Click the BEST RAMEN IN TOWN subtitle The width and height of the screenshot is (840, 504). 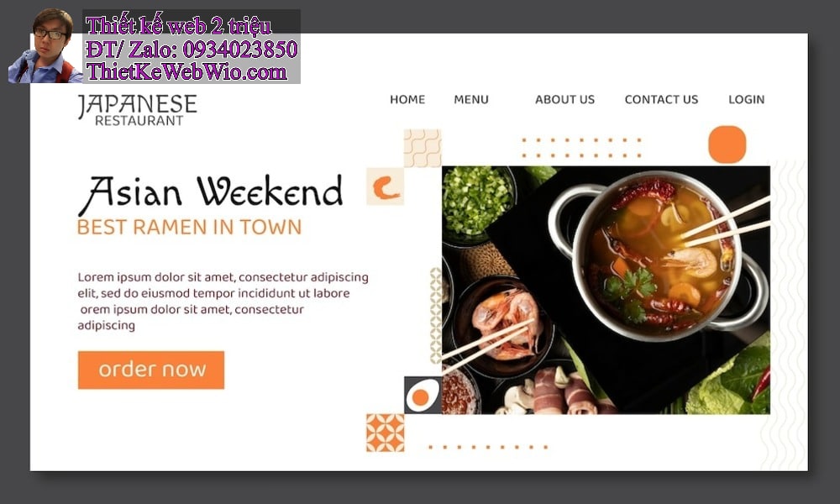189,227
